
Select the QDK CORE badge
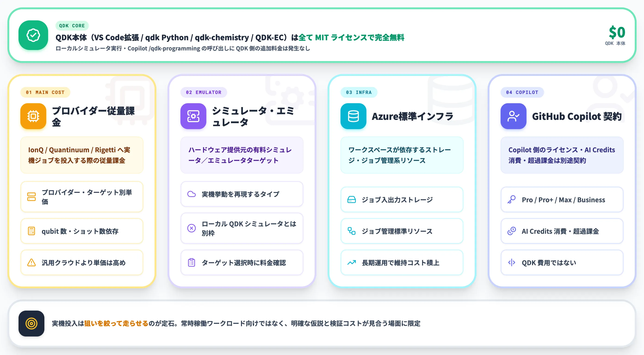pyautogui.click(x=72, y=25)
